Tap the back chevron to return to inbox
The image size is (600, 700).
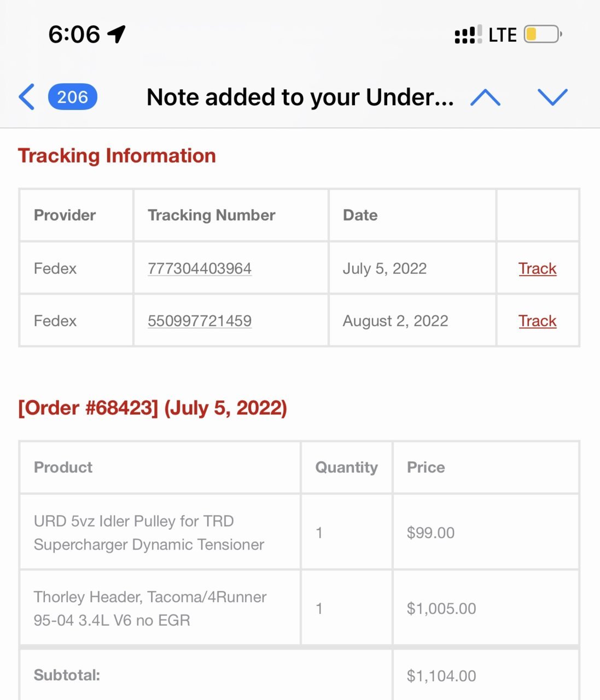tap(27, 97)
